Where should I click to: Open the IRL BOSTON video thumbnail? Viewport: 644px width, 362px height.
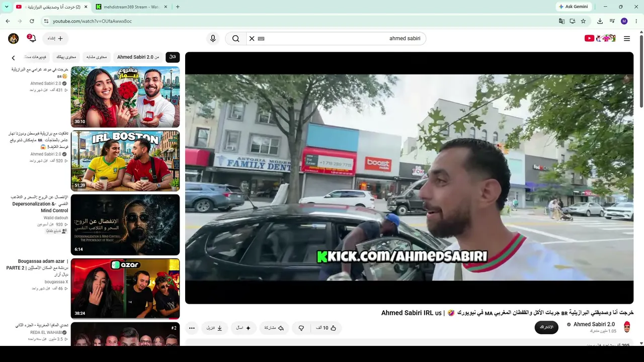point(125,161)
